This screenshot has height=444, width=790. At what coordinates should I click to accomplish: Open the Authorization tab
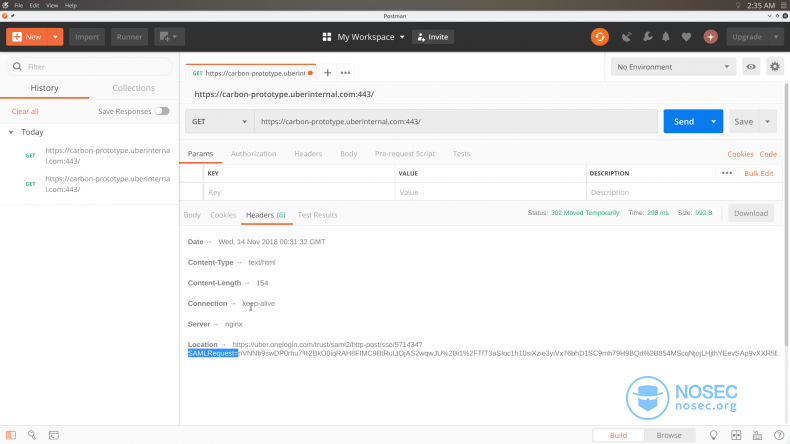(x=253, y=154)
